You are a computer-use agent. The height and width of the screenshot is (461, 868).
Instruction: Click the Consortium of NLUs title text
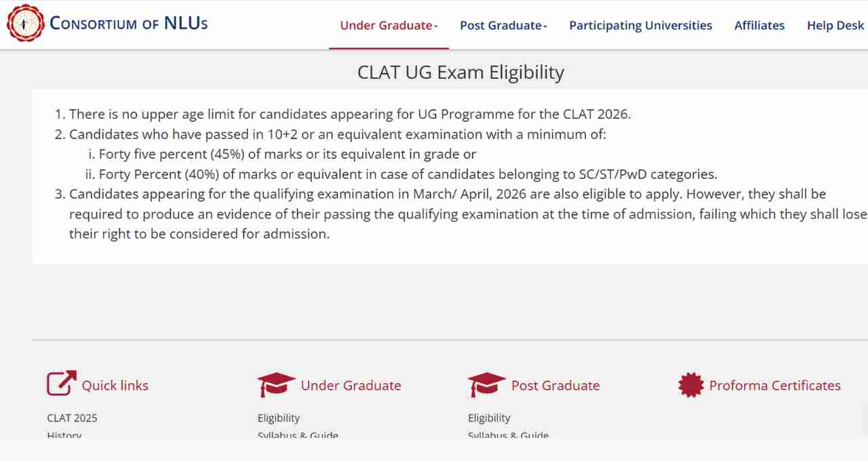129,23
